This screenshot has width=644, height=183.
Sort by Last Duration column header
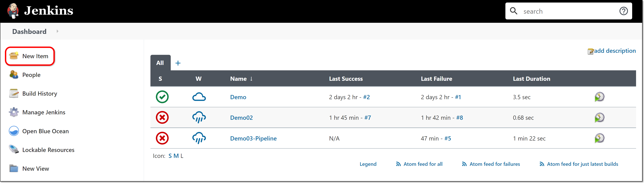pyautogui.click(x=531, y=79)
